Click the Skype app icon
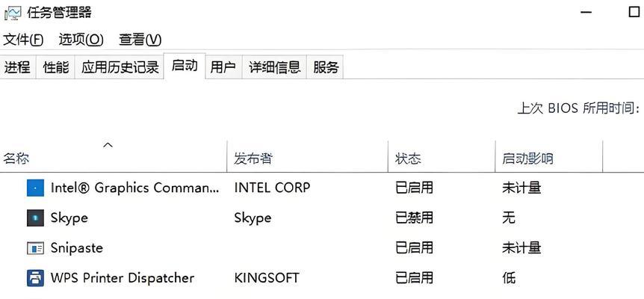Screen dimensions: 644x299 35,218
